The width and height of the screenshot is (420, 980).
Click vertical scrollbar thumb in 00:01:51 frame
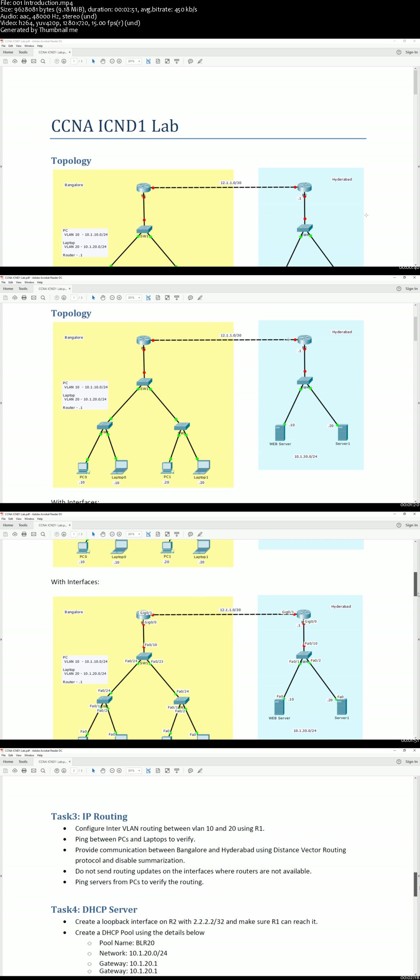point(415,584)
